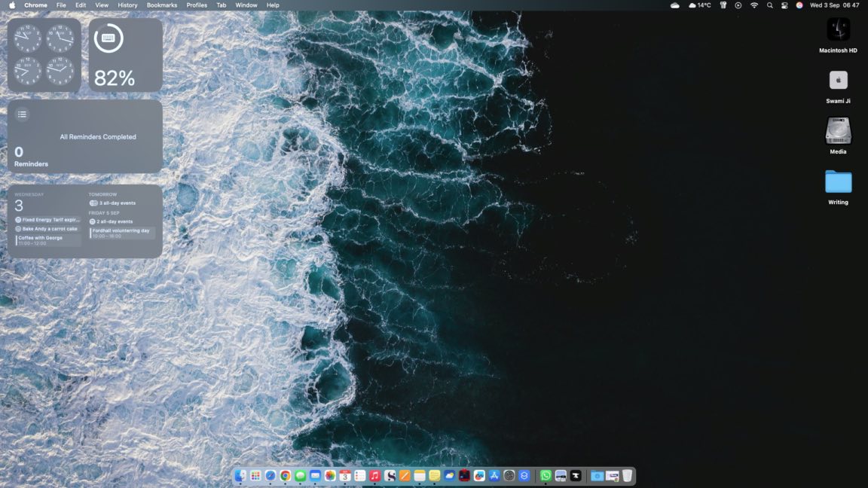This screenshot has height=488, width=868.
Task: Click the 82% keyboard battery widget
Action: [x=125, y=55]
